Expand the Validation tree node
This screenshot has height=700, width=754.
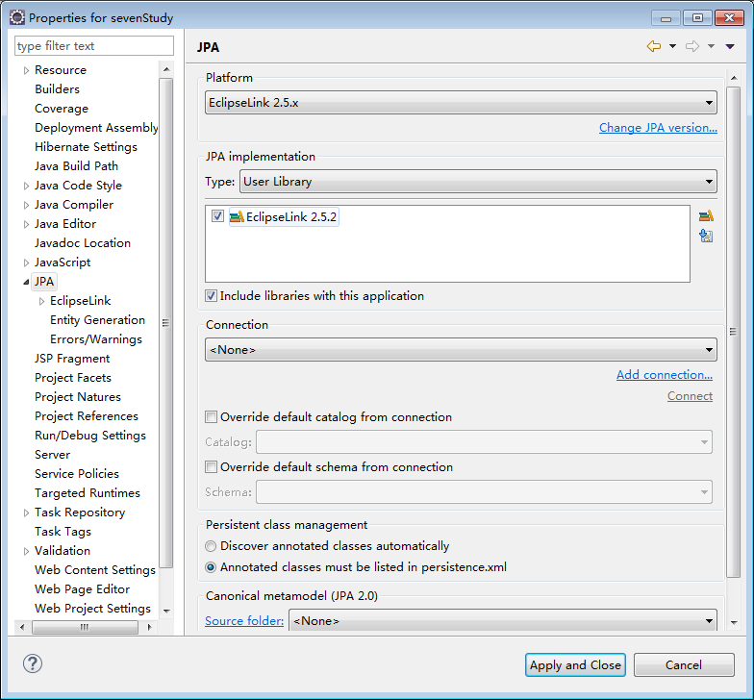coord(26,551)
